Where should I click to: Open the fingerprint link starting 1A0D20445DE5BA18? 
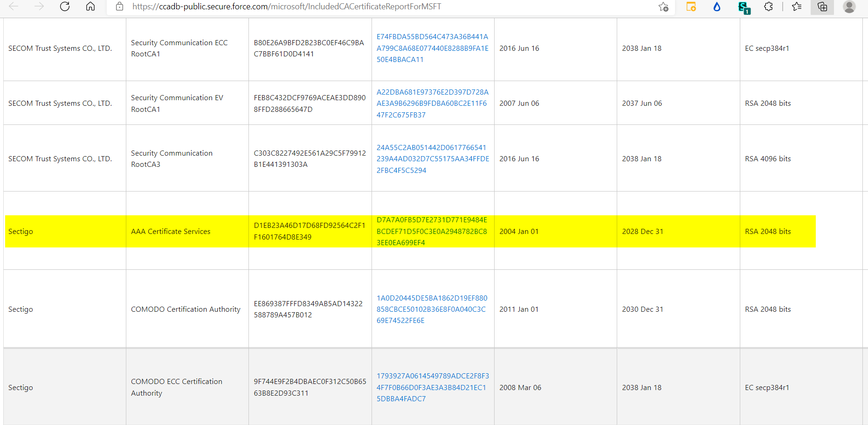(x=432, y=309)
